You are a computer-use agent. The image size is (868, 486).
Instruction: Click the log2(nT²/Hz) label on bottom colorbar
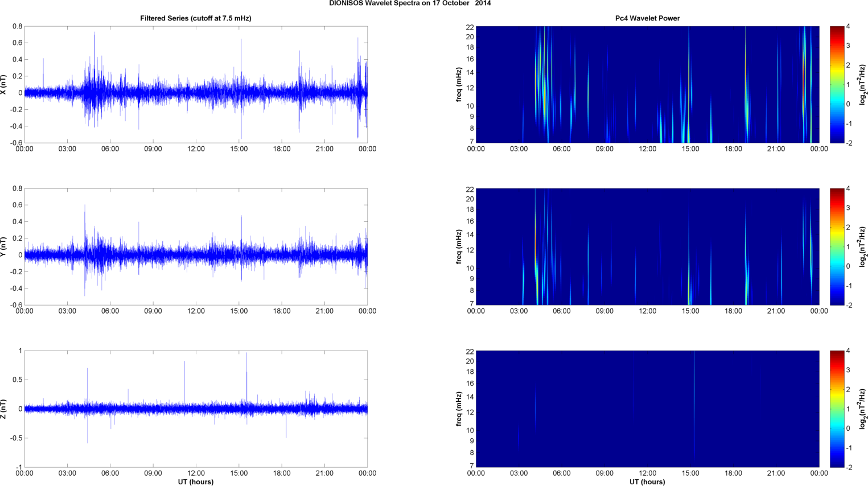863,409
